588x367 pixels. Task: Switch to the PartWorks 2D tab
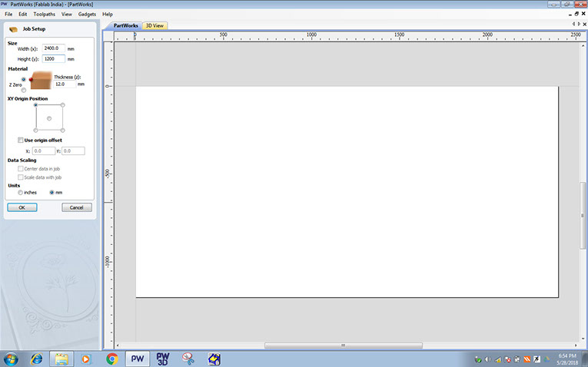125,25
